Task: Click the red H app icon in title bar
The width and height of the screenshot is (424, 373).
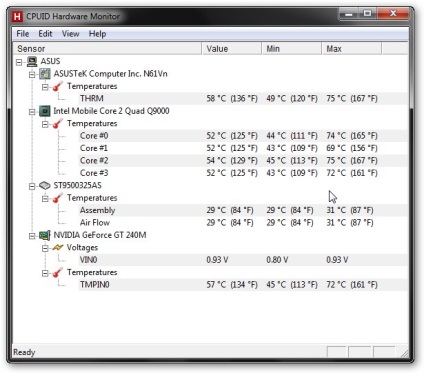Action: 17,16
